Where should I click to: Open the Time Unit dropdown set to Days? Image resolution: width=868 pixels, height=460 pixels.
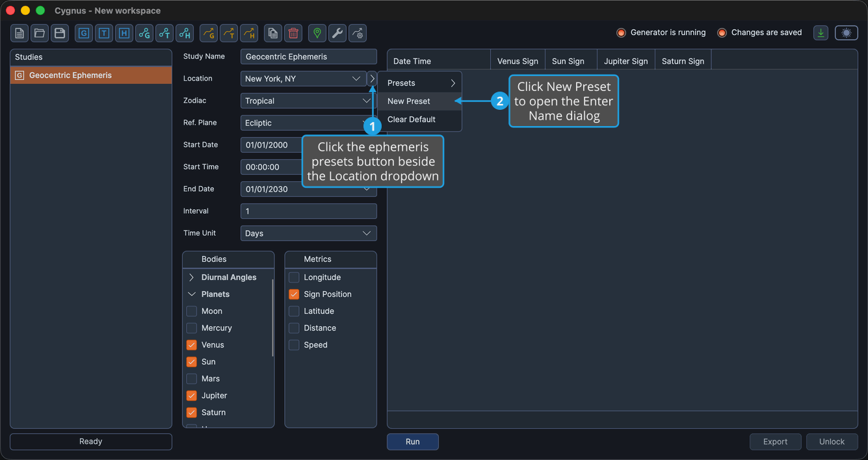click(x=308, y=233)
